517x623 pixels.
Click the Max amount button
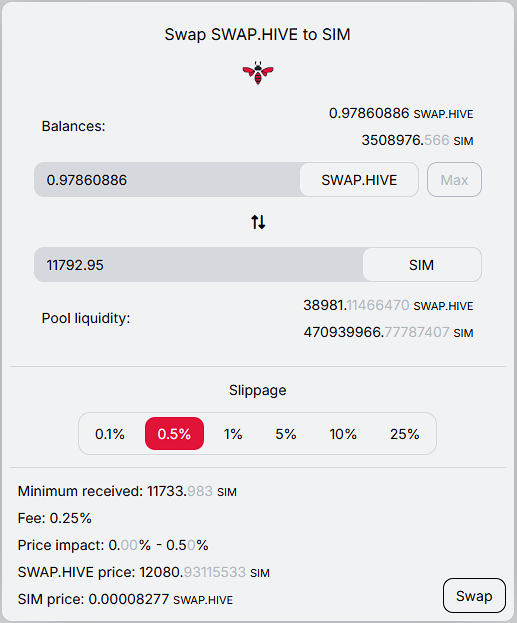point(454,180)
